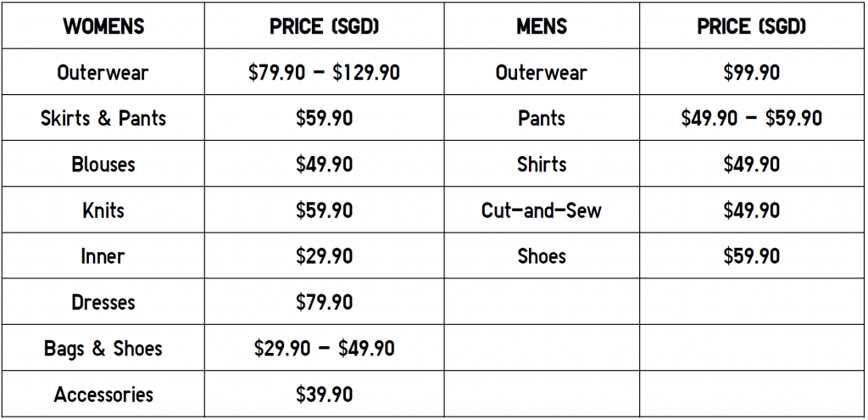Select the Dresses row label
Image resolution: width=868 pixels, height=420 pixels.
[x=103, y=302]
